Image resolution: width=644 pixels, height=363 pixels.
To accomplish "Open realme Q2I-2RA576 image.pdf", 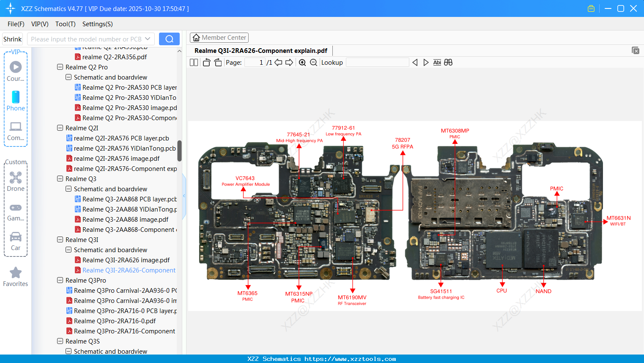I will coord(113,159).
